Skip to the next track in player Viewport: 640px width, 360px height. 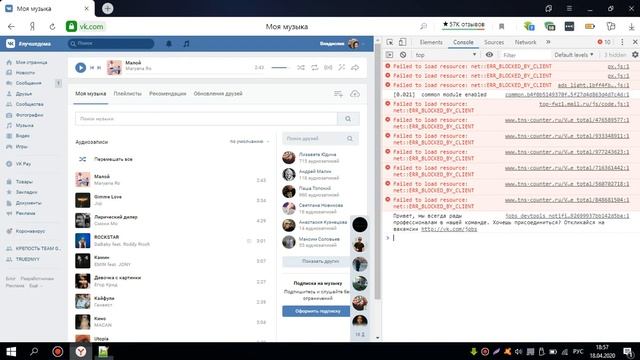point(99,68)
